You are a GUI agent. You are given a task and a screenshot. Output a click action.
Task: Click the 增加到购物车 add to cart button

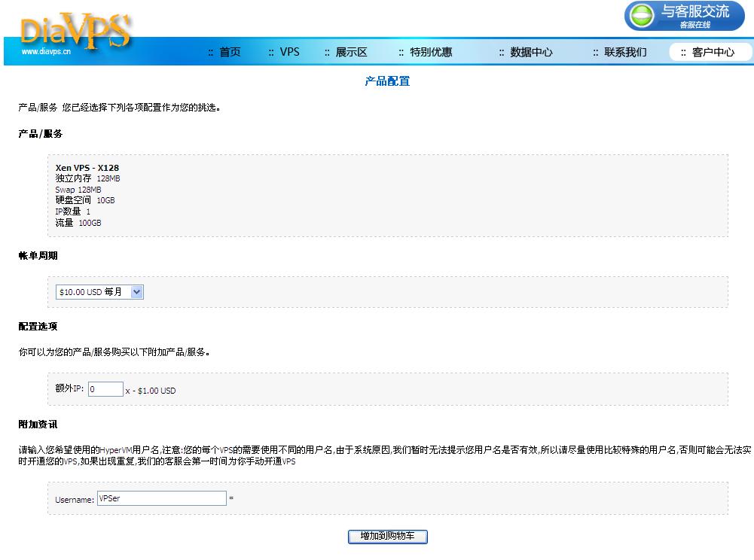(388, 537)
